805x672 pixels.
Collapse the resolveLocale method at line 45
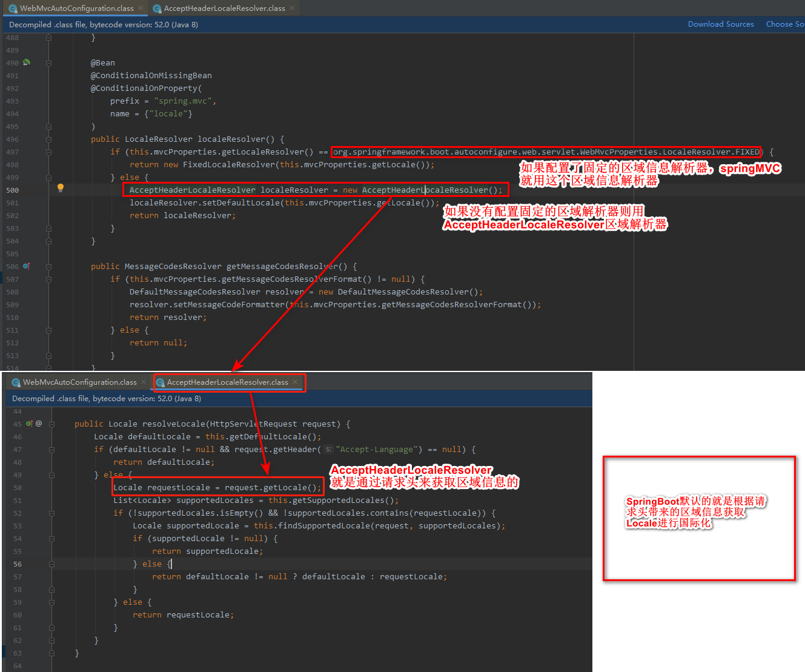tap(51, 424)
